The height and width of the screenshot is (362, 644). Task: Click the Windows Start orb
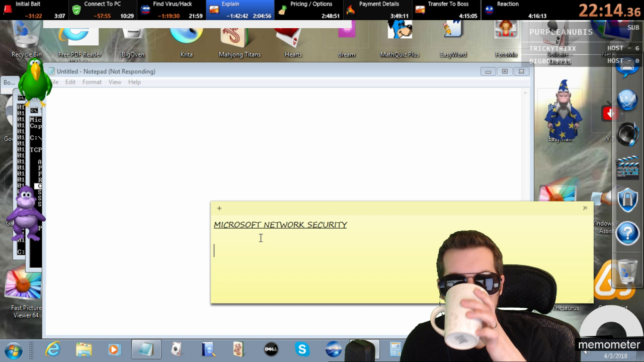click(x=13, y=349)
